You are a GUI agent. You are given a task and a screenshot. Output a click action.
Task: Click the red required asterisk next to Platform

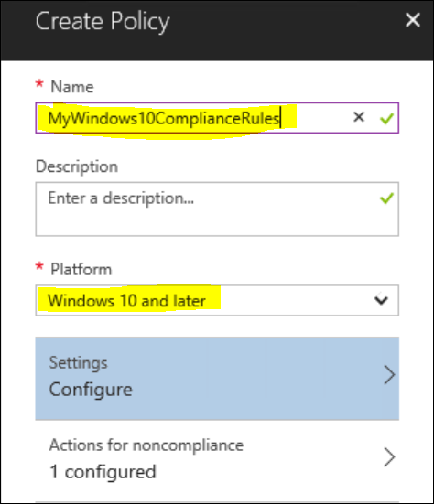pos(39,266)
